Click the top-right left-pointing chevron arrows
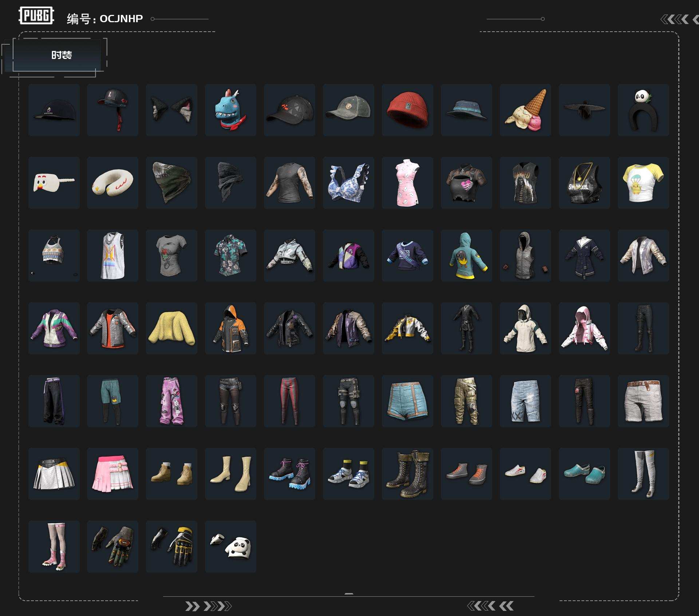This screenshot has height=616, width=699. click(x=679, y=19)
